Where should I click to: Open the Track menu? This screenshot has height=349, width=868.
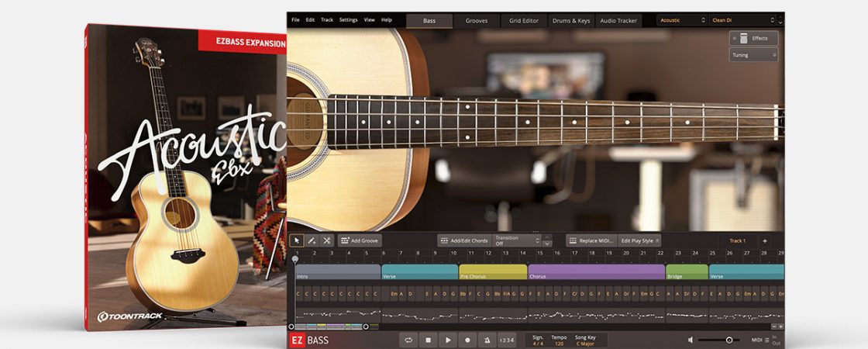[327, 20]
